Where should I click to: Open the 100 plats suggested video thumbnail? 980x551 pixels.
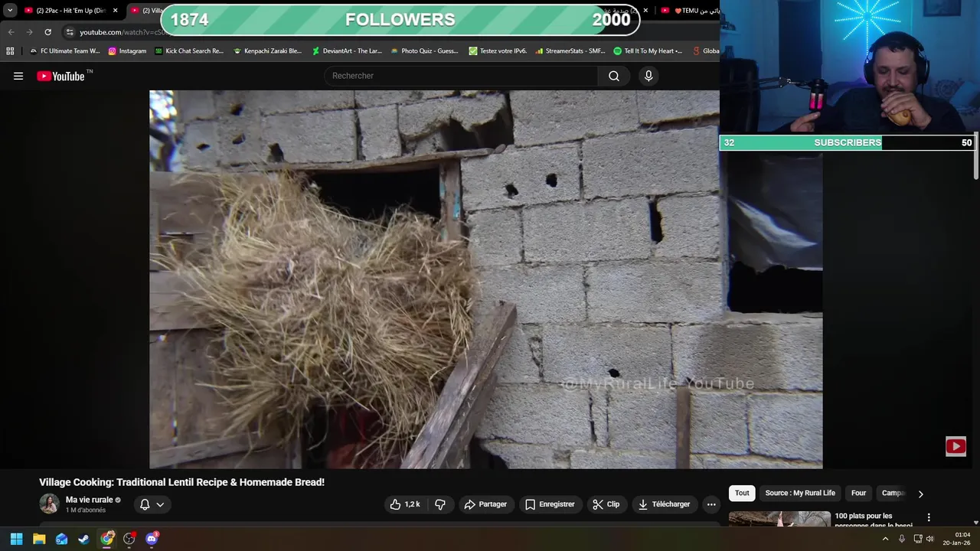[x=779, y=519]
